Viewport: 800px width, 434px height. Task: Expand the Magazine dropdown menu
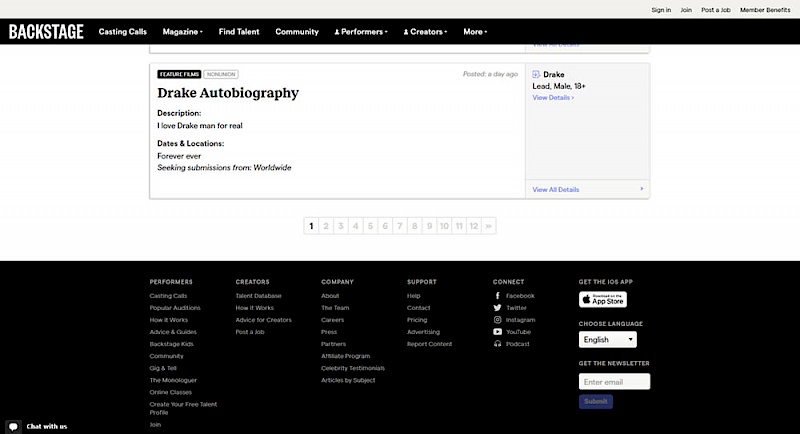coord(182,32)
